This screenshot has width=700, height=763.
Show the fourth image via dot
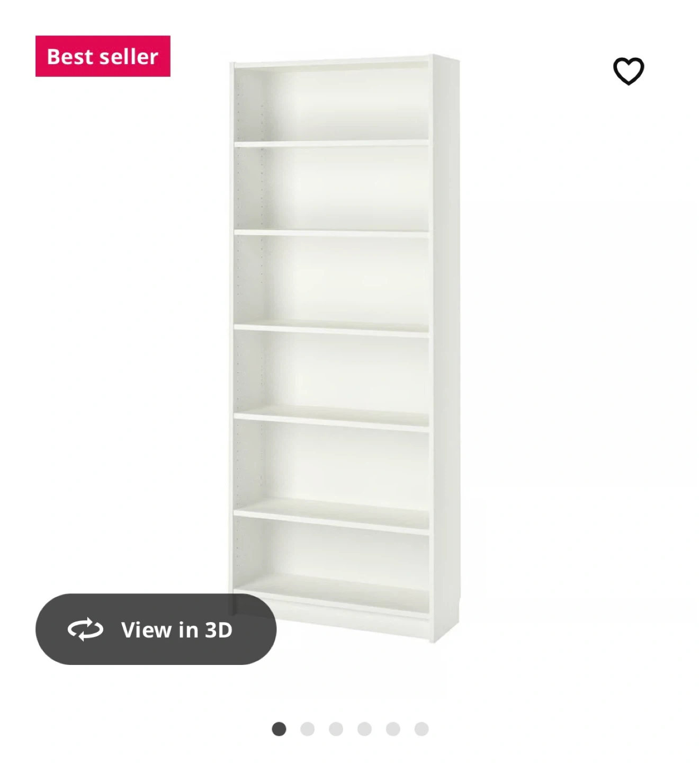click(x=364, y=729)
